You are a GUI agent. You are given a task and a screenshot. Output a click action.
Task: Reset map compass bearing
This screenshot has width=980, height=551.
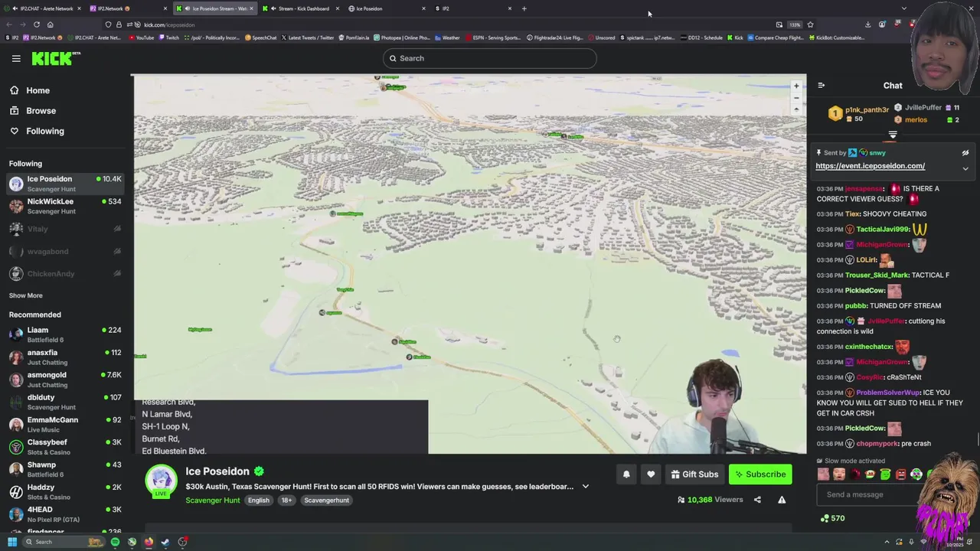pos(796,109)
